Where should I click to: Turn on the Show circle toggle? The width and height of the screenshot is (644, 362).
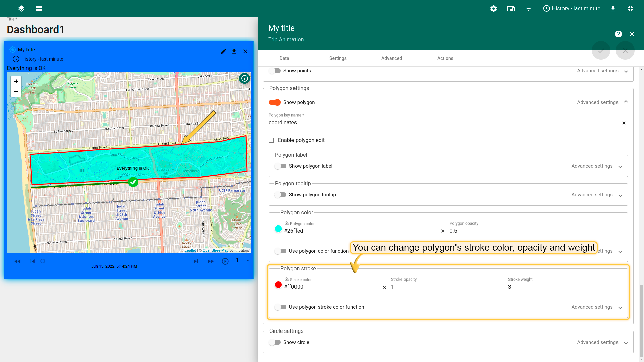(275, 342)
